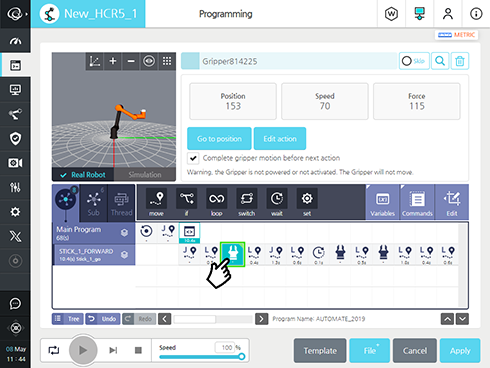Click the delete trash icon for Gripper814225
This screenshot has height=368, width=490.
(x=460, y=61)
